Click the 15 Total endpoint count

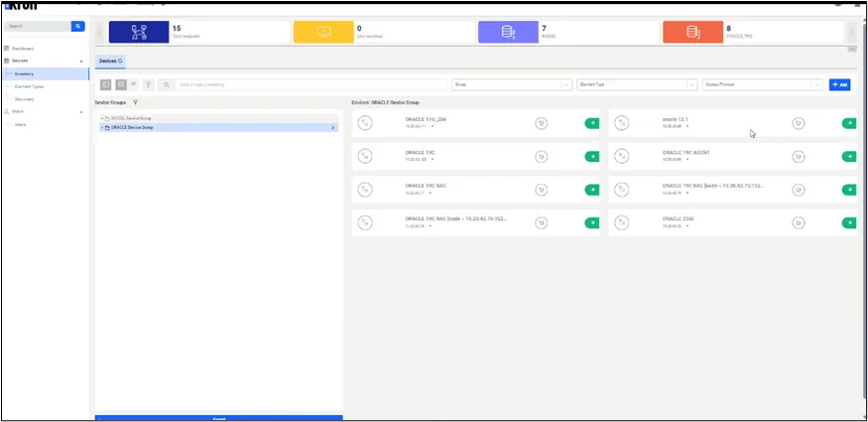click(x=178, y=28)
